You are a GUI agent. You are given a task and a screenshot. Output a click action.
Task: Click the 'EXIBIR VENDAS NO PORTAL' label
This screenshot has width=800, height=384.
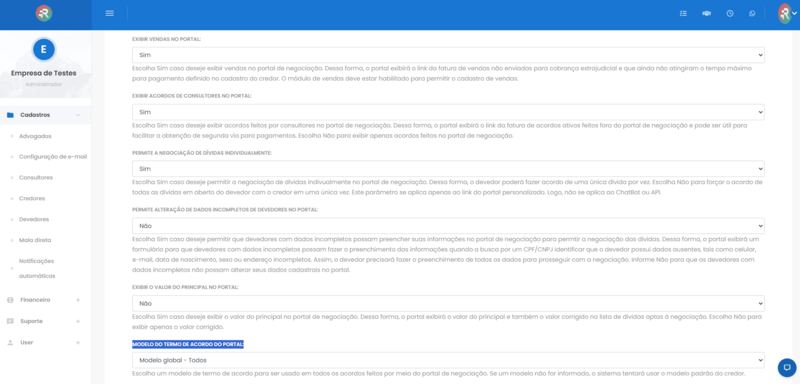click(x=166, y=39)
